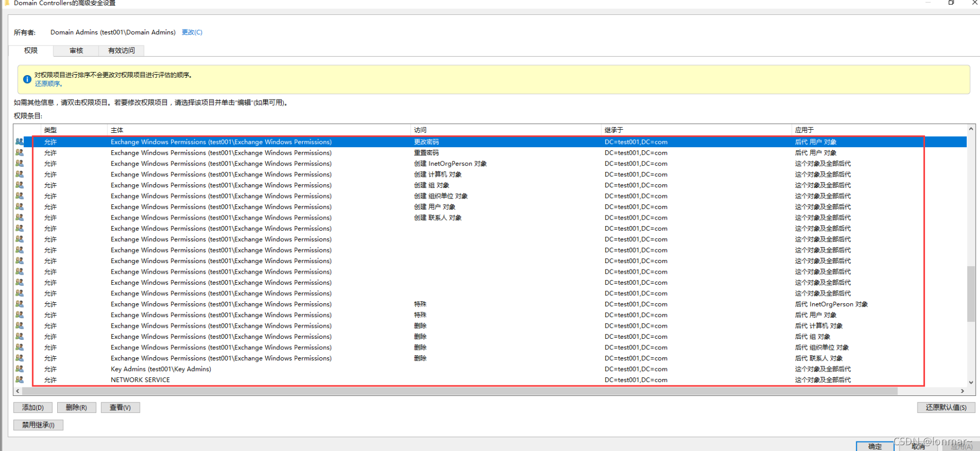
Task: Click 后代 InetOrgPerson 对象 applies-to cell
Action: [831, 304]
